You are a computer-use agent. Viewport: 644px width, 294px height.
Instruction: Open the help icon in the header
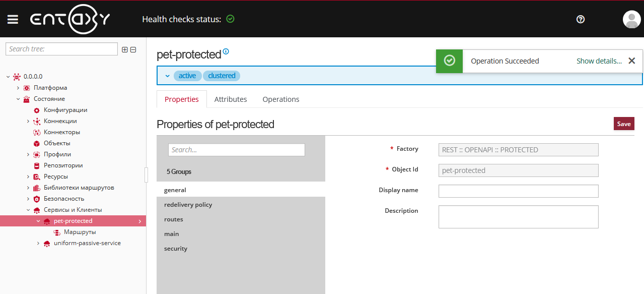point(580,19)
